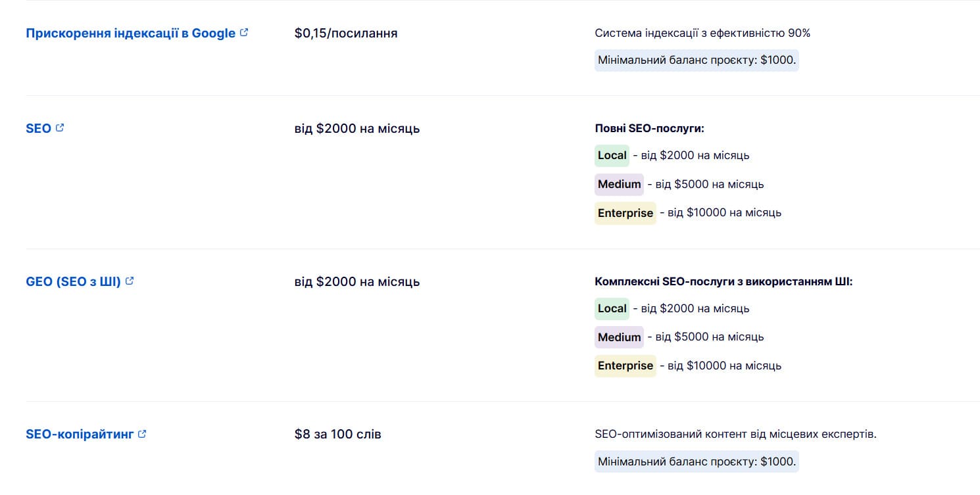
Task: Click the yellow Enterprise badge under Повні SEO-послуги
Action: (625, 213)
